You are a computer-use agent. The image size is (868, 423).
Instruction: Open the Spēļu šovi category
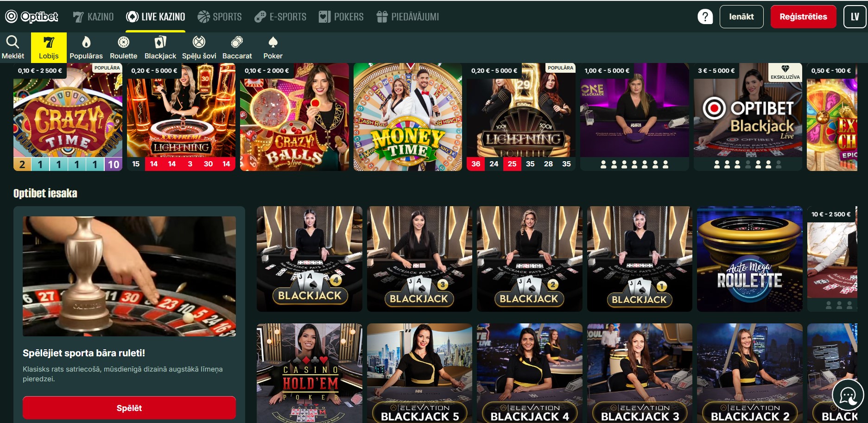tap(199, 47)
